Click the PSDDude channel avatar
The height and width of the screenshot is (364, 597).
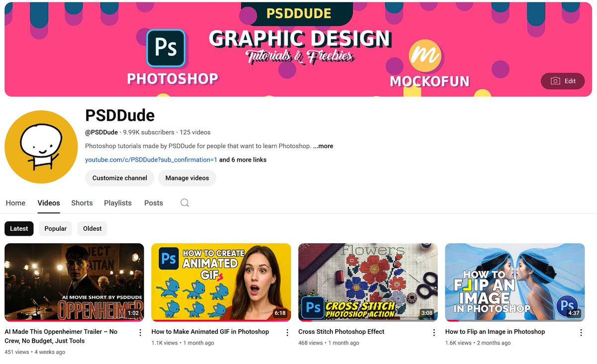coord(41,147)
